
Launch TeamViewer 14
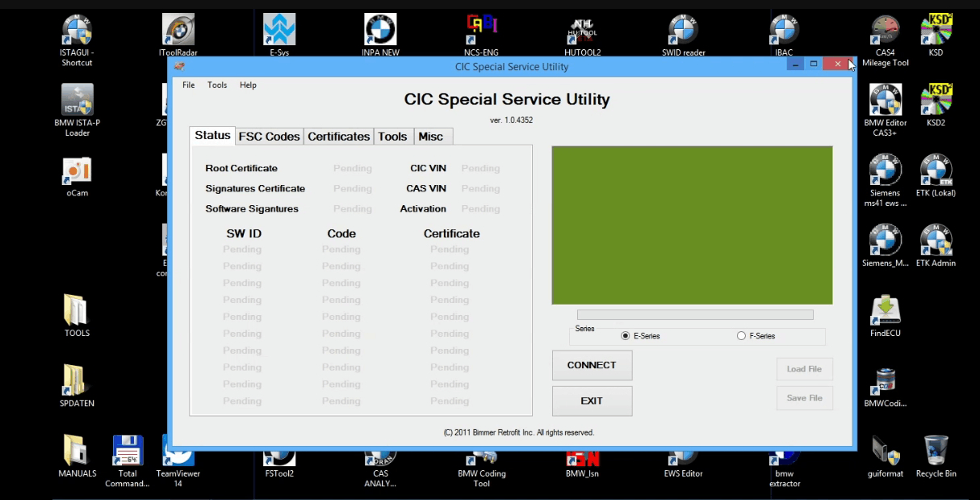click(x=177, y=456)
